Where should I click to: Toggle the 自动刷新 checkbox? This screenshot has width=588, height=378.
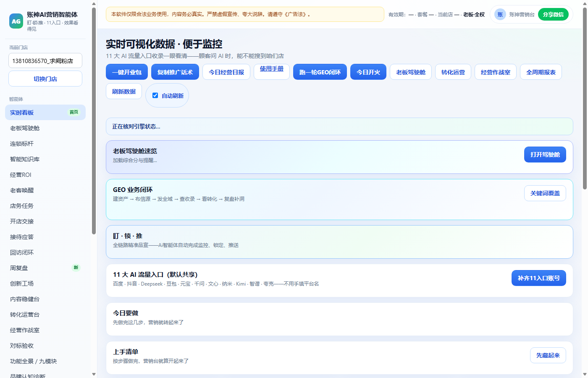pos(155,95)
